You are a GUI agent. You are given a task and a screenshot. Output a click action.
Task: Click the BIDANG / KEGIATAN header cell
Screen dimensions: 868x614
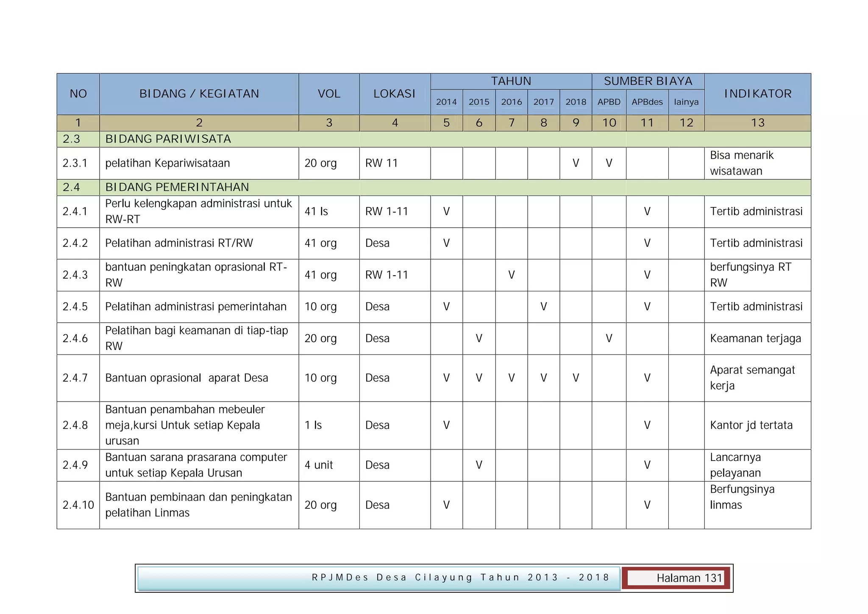[x=199, y=94]
